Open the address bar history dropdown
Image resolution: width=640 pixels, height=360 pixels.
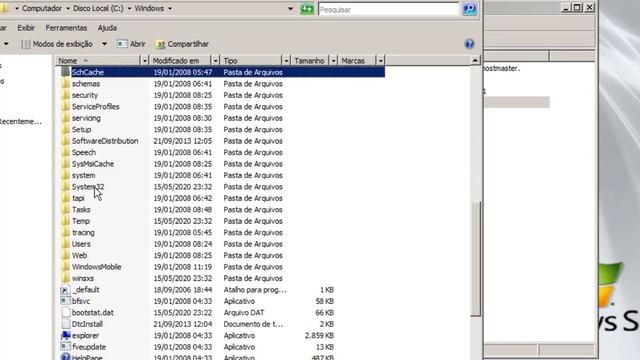pyautogui.click(x=290, y=9)
